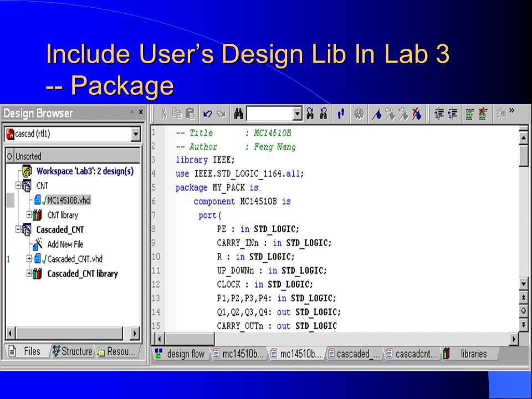The width and height of the screenshot is (532, 399).
Task: Switch to the Structure tab
Action: 73,351
